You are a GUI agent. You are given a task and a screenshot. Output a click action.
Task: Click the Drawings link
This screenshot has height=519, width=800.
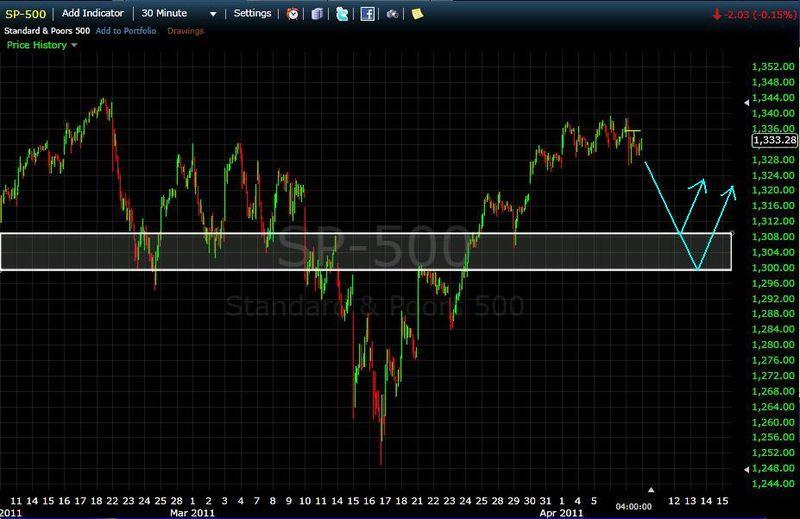tap(185, 31)
